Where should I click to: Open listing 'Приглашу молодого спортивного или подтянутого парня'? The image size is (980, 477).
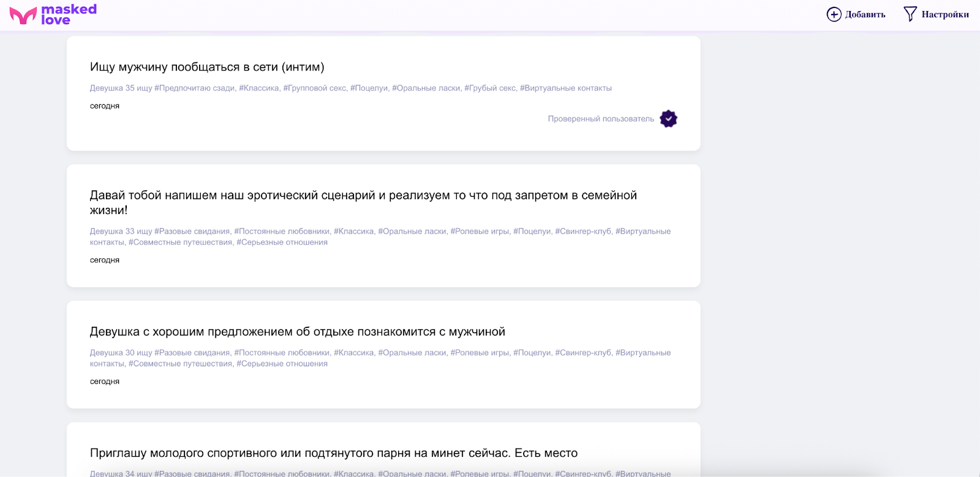click(334, 453)
